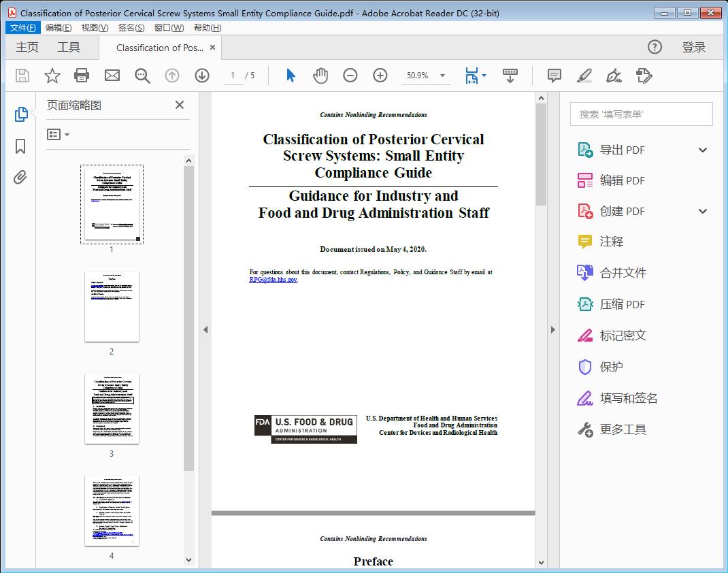This screenshot has height=573, width=728.
Task: Open the 50.9% zoom level dropdown
Action: (425, 76)
